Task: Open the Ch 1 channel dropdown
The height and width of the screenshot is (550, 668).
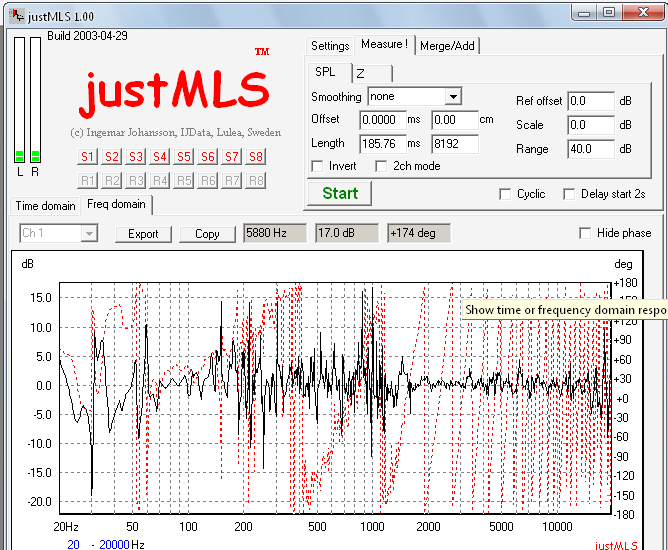Action: pos(59,233)
